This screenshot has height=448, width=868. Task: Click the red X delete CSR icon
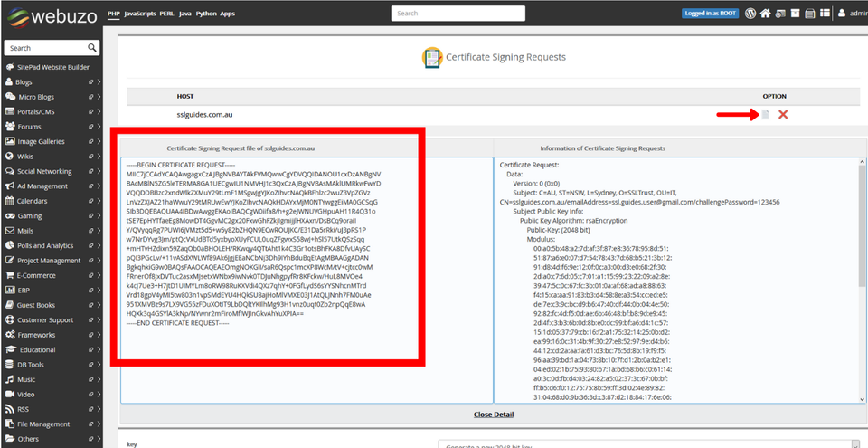point(783,114)
